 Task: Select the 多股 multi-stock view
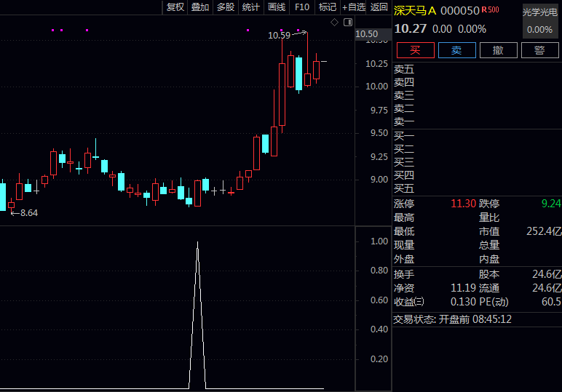pyautogui.click(x=226, y=7)
